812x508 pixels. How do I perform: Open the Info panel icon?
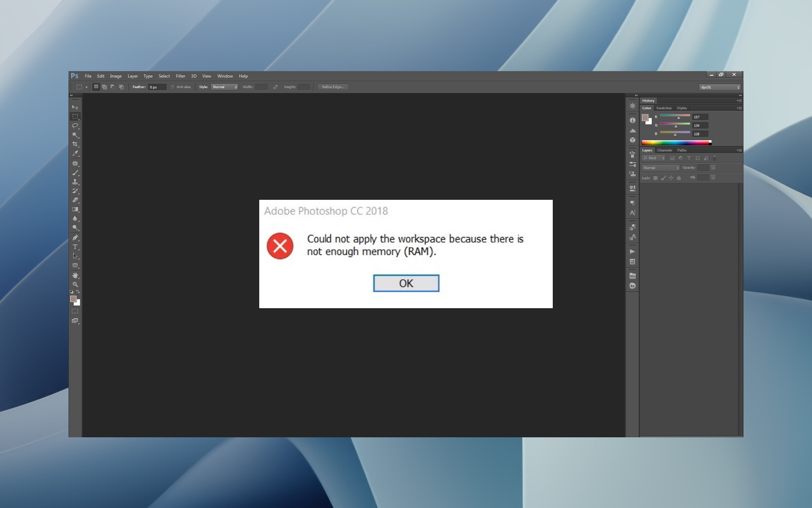[x=632, y=120]
